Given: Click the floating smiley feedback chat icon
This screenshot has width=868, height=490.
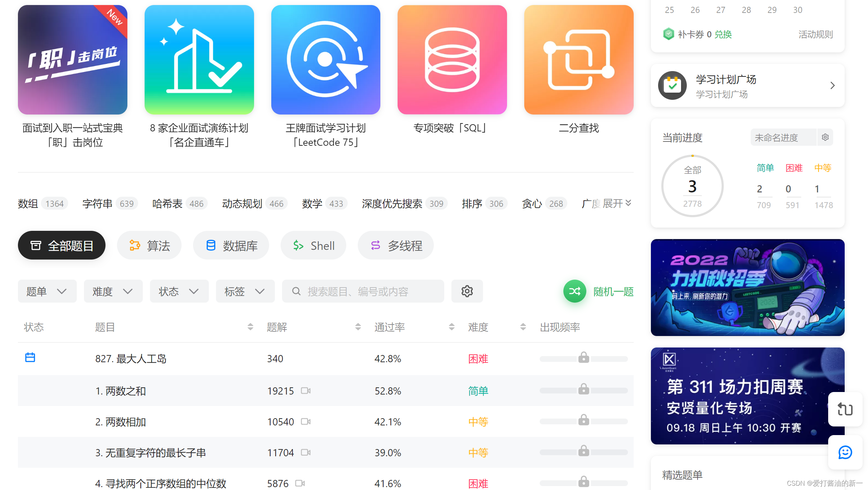Looking at the screenshot, I should [x=845, y=452].
